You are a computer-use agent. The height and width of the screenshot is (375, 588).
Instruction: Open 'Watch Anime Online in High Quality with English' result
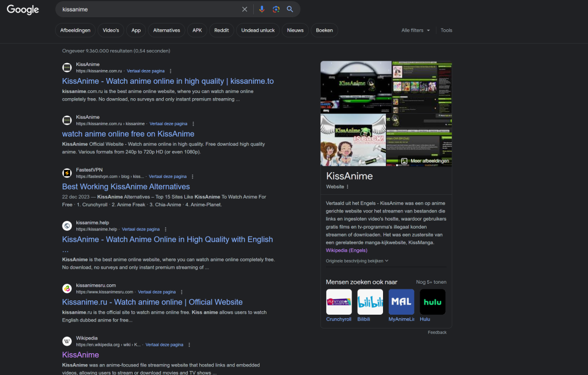point(168,239)
